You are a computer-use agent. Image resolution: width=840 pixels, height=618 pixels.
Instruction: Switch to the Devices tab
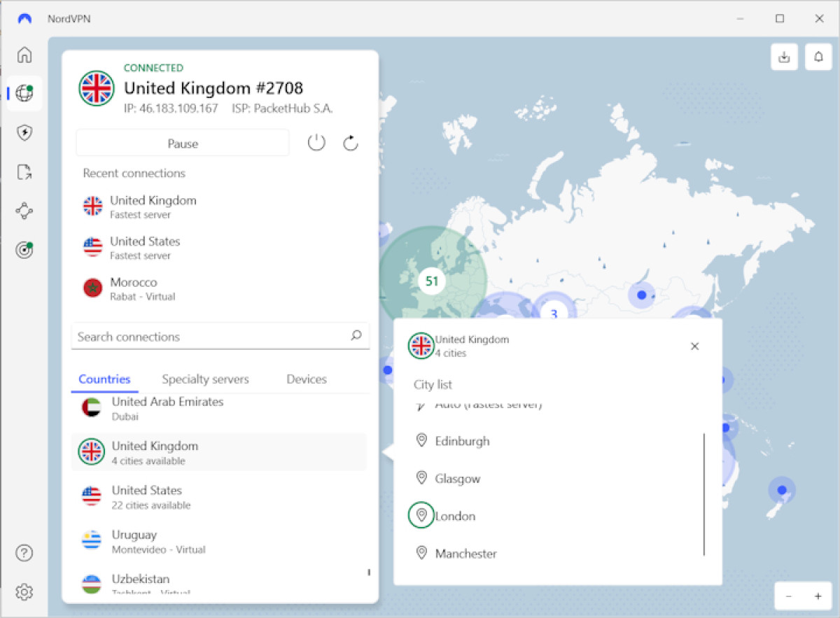307,379
